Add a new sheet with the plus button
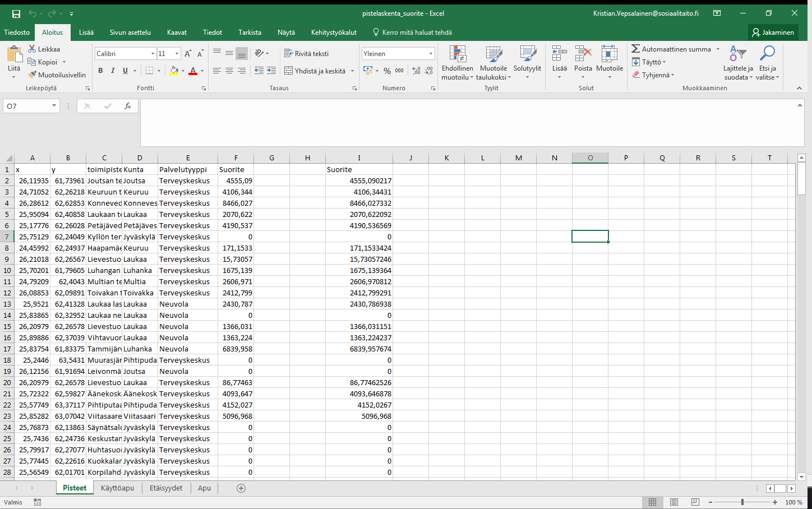Screen dimensions: 812x509 pyautogui.click(x=241, y=488)
